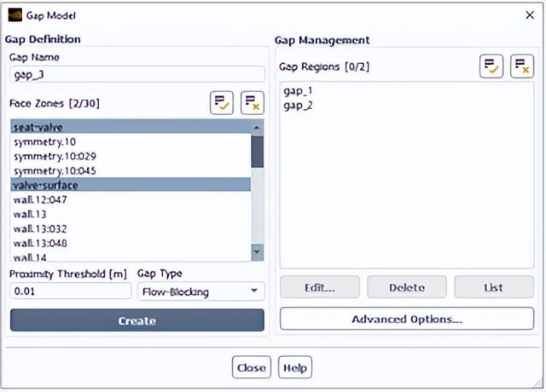Open Advanced Options dialog
Viewport: 546px width, 392px height.
click(x=407, y=320)
